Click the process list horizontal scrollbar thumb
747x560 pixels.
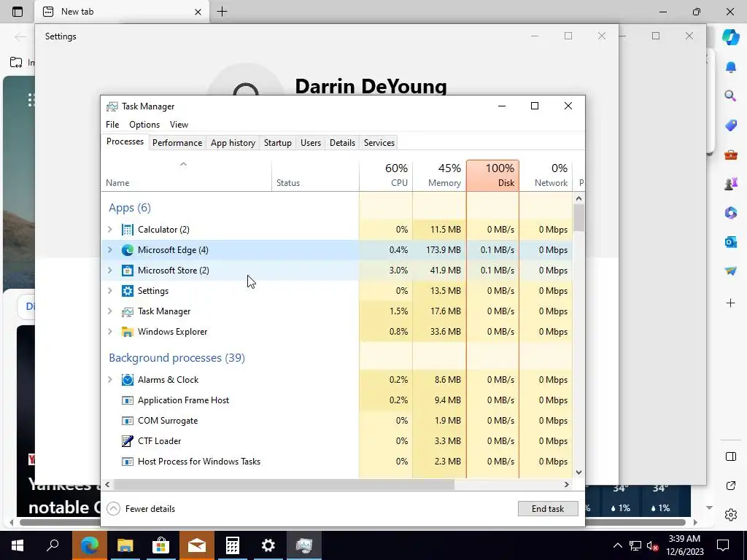click(284, 485)
